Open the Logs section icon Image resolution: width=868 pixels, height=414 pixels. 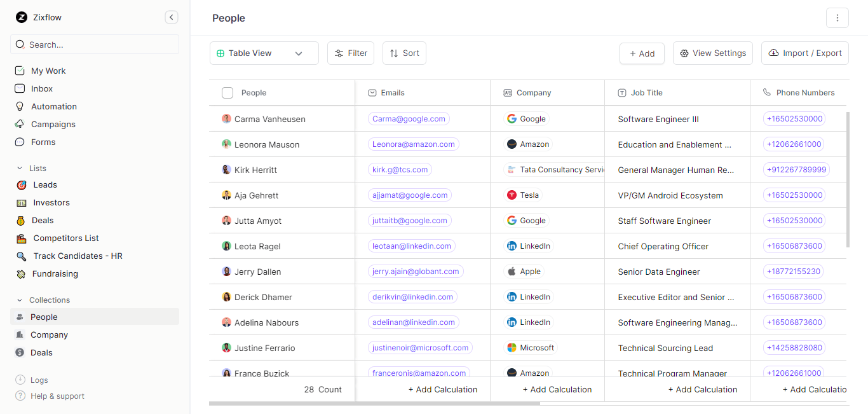pyautogui.click(x=20, y=380)
